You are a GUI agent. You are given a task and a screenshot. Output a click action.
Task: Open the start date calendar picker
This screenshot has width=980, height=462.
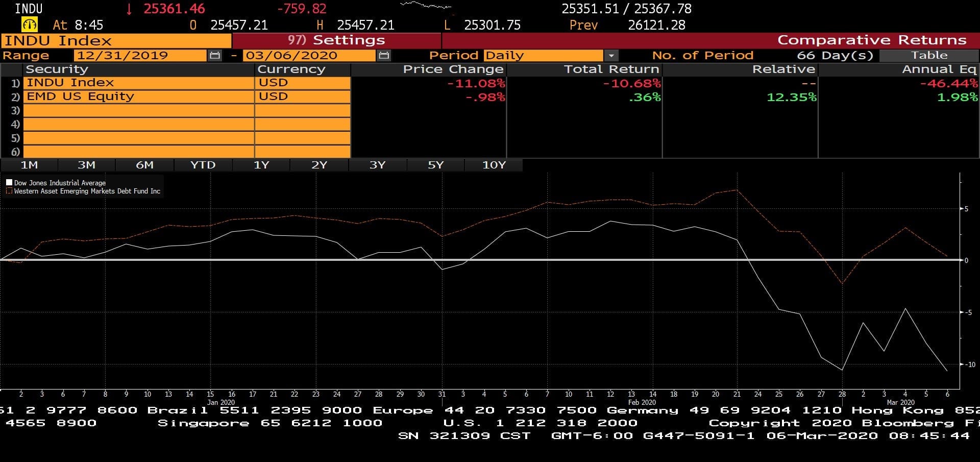click(215, 55)
